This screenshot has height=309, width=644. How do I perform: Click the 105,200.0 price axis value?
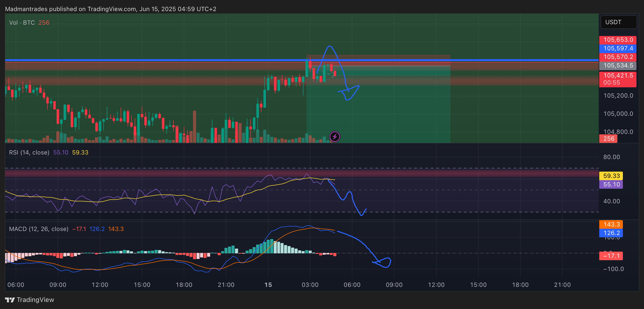click(618, 96)
